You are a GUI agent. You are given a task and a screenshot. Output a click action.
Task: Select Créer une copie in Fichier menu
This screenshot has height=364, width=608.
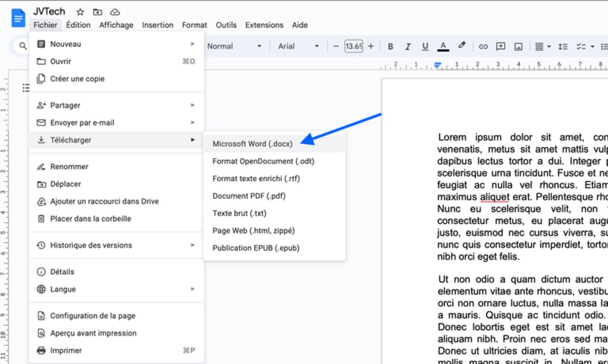[77, 79]
